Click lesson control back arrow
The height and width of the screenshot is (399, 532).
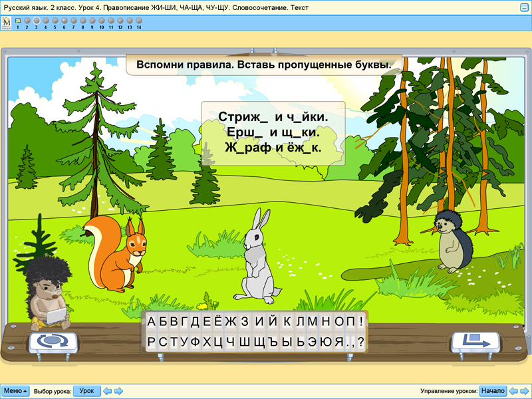coord(513,391)
